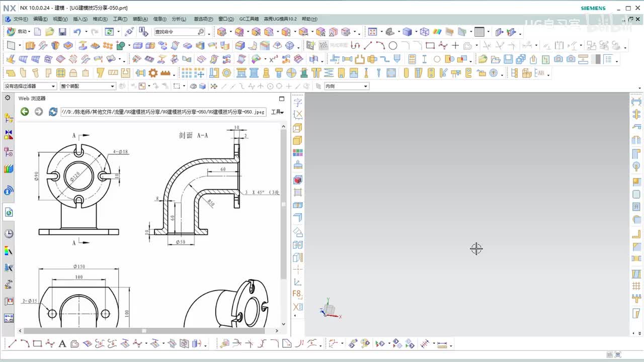Click the 工具 button in browser panel
Viewport: 644px width, 362px height.
tap(277, 112)
